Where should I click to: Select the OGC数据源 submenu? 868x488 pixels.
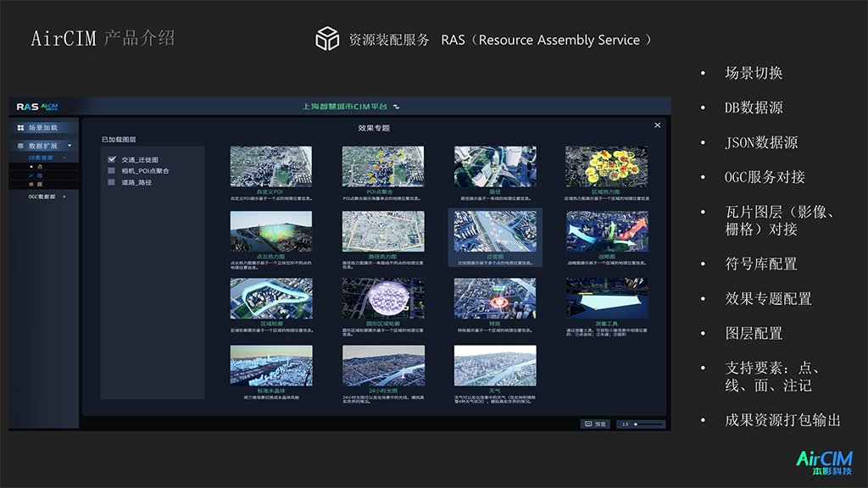44,197
